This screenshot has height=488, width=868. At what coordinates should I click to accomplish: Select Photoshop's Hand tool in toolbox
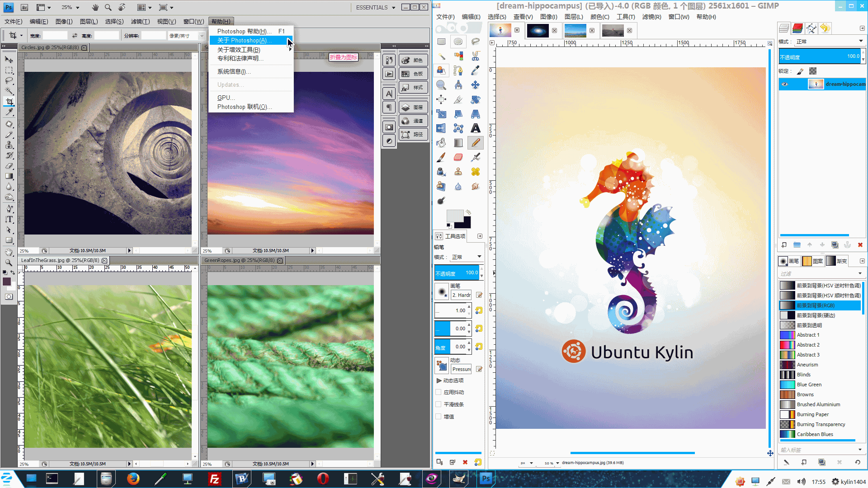[x=9, y=252]
